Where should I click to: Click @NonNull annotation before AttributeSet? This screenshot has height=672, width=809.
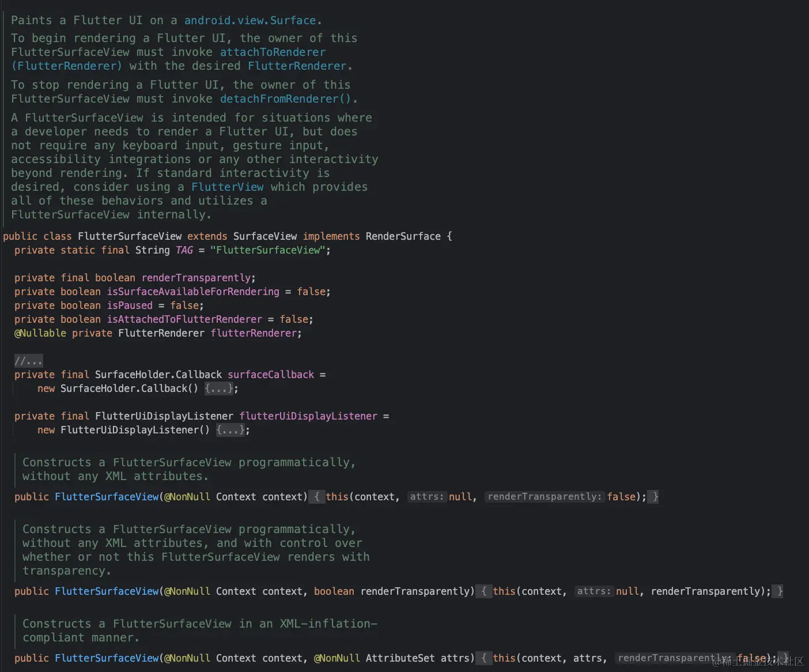[x=337, y=658]
